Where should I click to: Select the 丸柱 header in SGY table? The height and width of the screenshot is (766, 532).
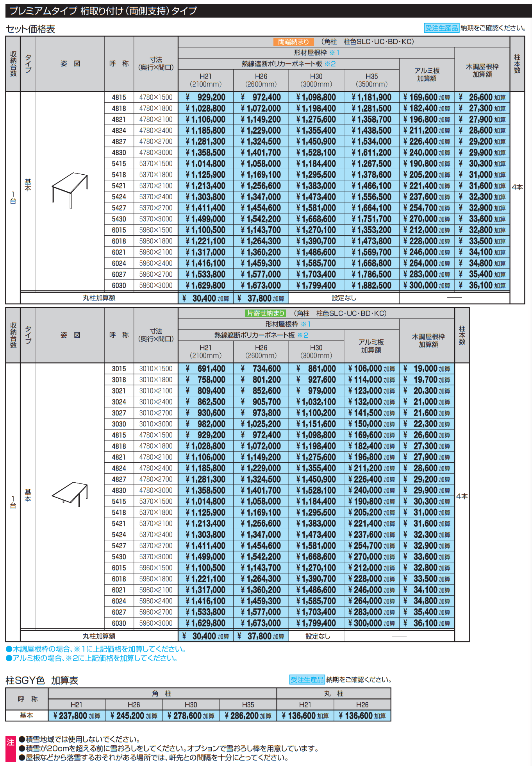(x=334, y=693)
